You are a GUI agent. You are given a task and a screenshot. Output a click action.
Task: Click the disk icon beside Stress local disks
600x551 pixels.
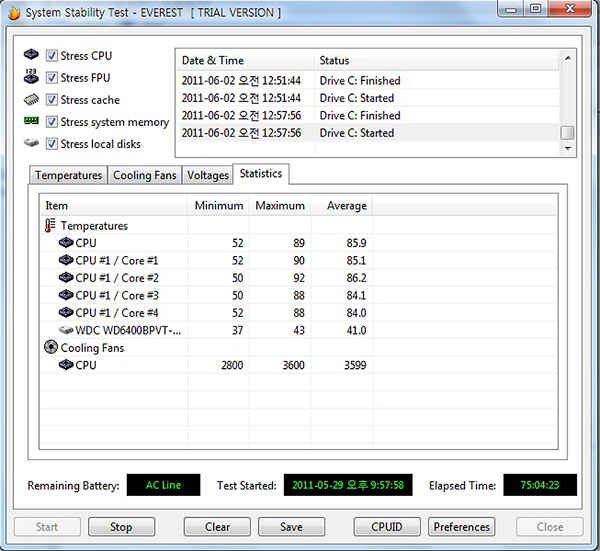pyautogui.click(x=31, y=143)
